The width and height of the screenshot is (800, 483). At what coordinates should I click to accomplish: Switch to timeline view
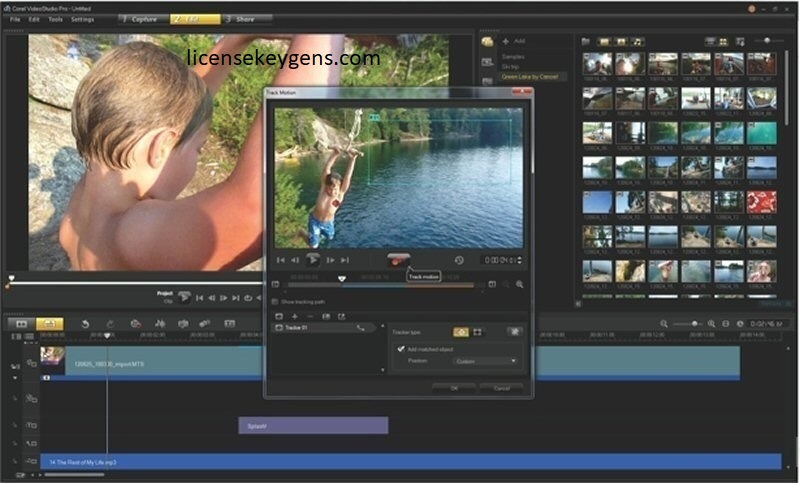coord(49,324)
